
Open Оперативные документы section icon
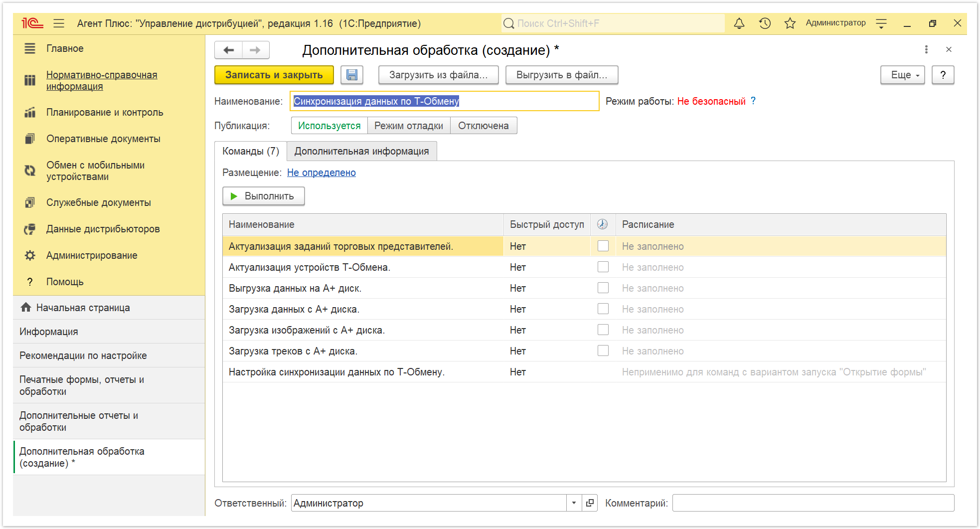(30, 139)
